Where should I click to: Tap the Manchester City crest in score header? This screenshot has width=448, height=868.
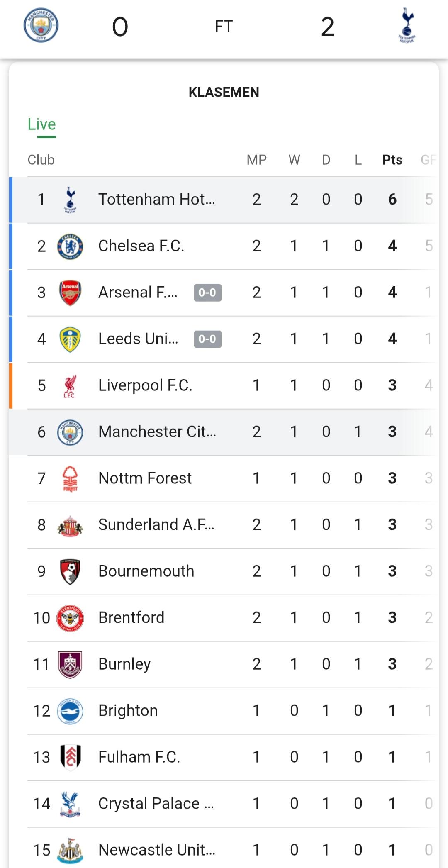pyautogui.click(x=41, y=26)
